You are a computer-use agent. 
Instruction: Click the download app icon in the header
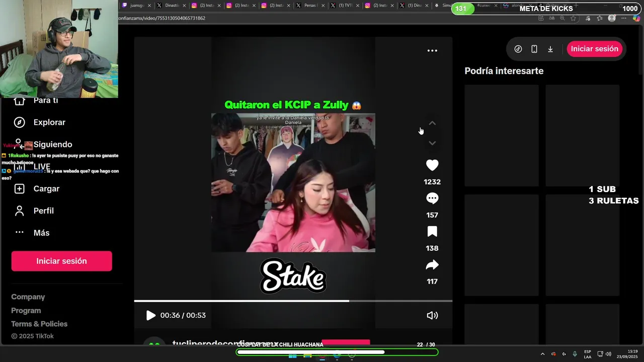point(550,49)
